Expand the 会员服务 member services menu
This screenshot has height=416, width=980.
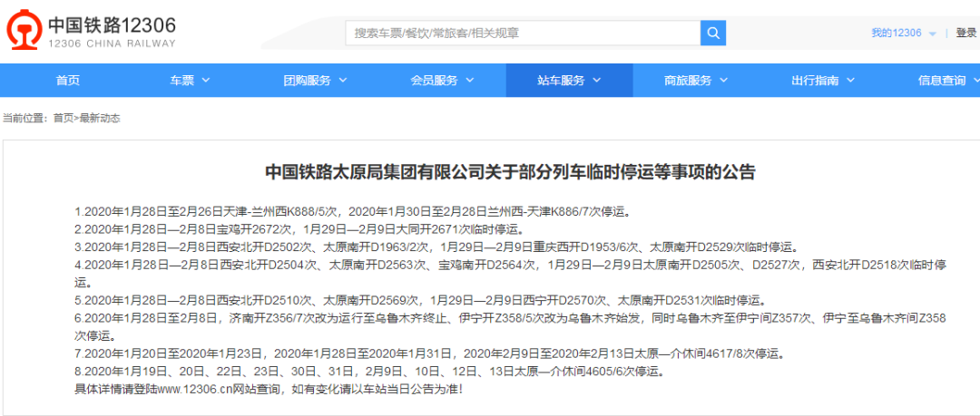(441, 81)
